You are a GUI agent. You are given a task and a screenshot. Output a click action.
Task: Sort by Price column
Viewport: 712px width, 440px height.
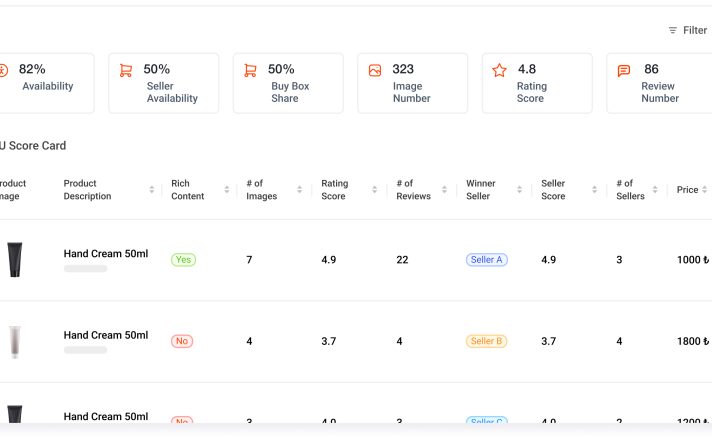(x=704, y=190)
